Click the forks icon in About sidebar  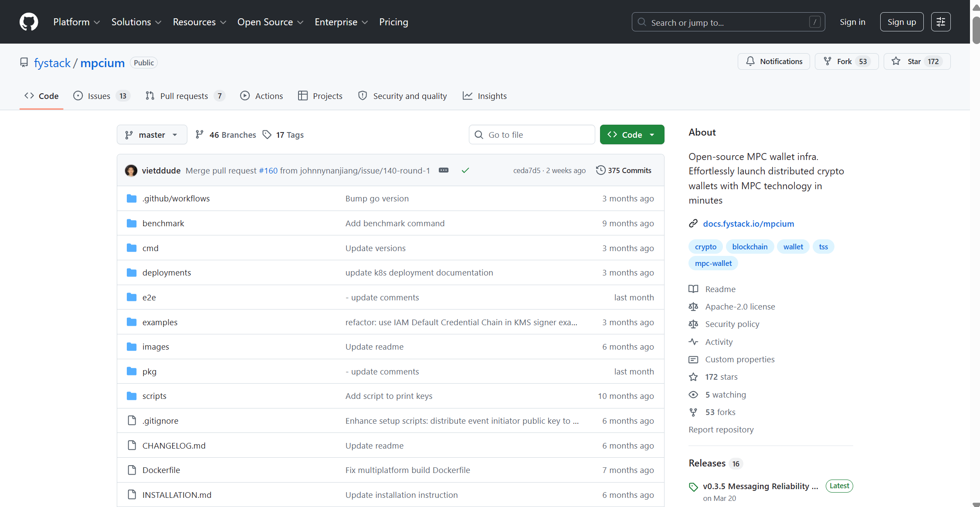693,412
